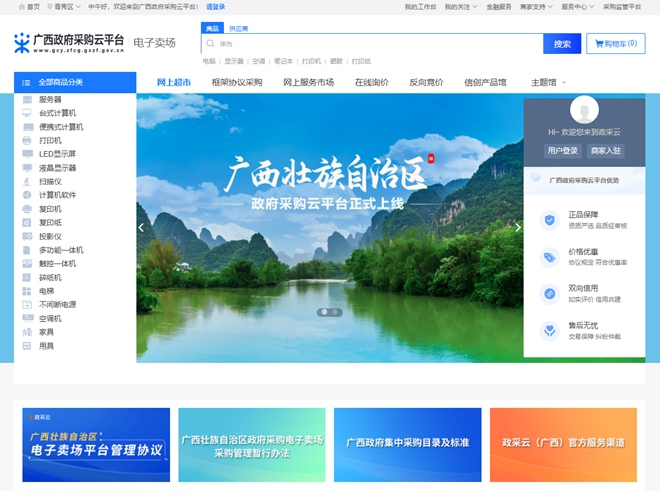
Task: Click the 用户登录 button
Action: (x=562, y=151)
